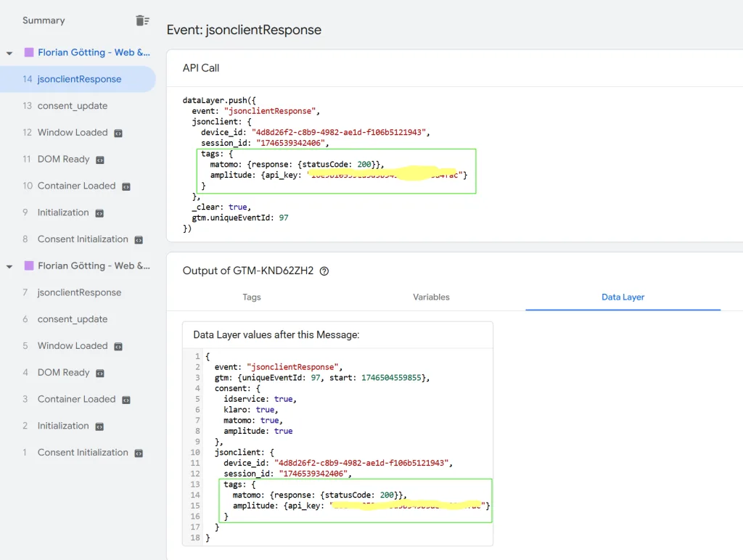The image size is (743, 560).
Task: Click purple page icon of first Florian Götting group
Action: (x=29, y=52)
